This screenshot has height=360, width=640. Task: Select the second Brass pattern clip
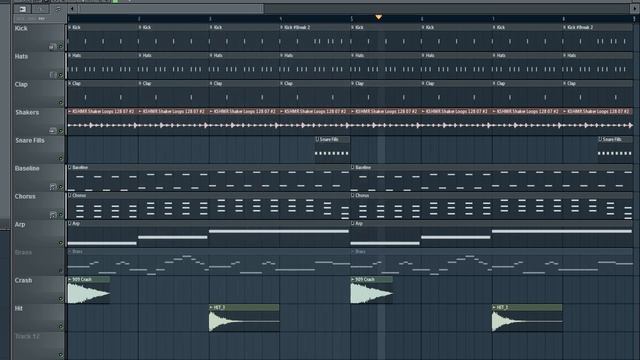[x=492, y=262]
